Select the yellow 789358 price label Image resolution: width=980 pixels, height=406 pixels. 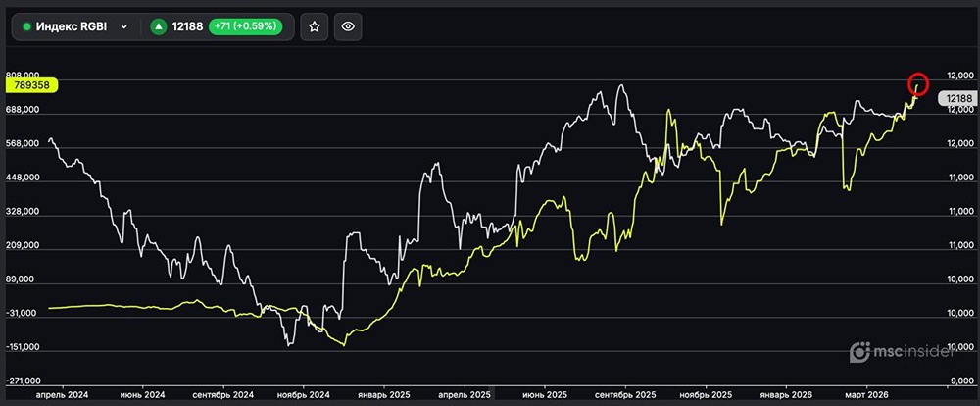(32, 85)
